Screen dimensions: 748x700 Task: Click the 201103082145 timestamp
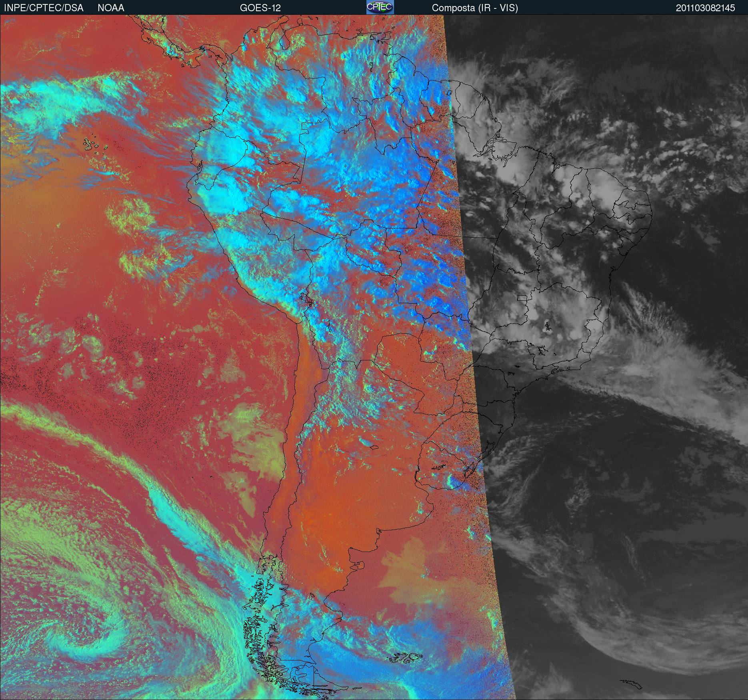point(706,8)
